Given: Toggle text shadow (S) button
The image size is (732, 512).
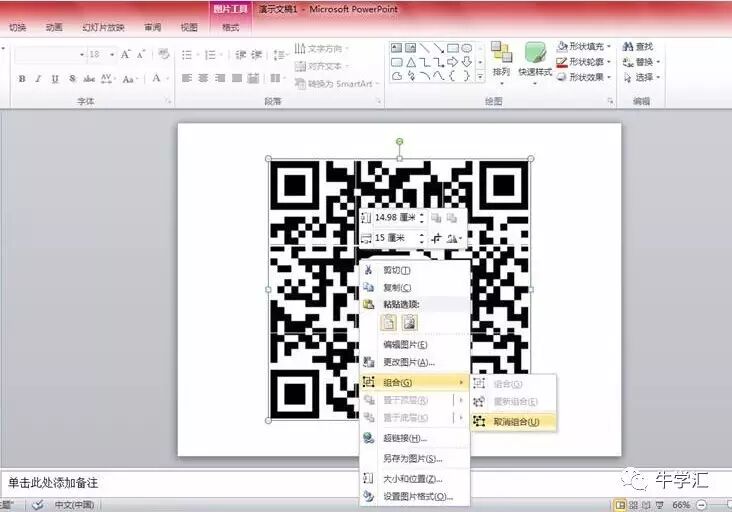Looking at the screenshot, I should (72, 78).
